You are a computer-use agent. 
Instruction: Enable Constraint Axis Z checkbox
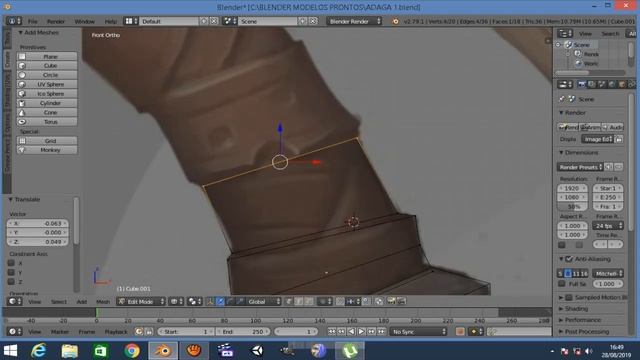click(11, 281)
